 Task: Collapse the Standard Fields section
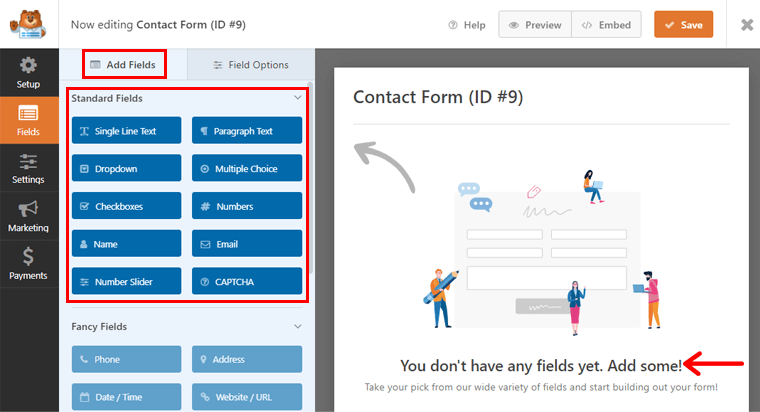click(297, 99)
